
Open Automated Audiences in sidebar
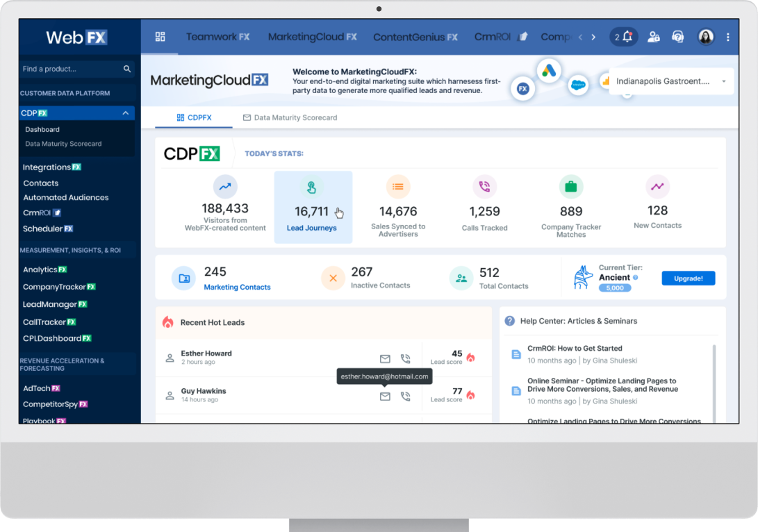[x=66, y=198]
